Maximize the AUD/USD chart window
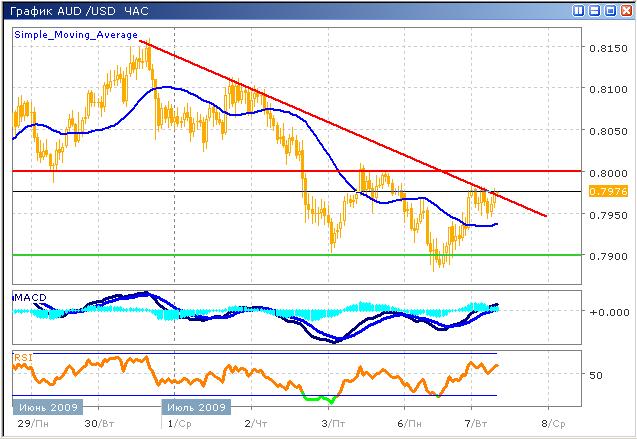Viewport: 637px width, 439px height. point(610,10)
